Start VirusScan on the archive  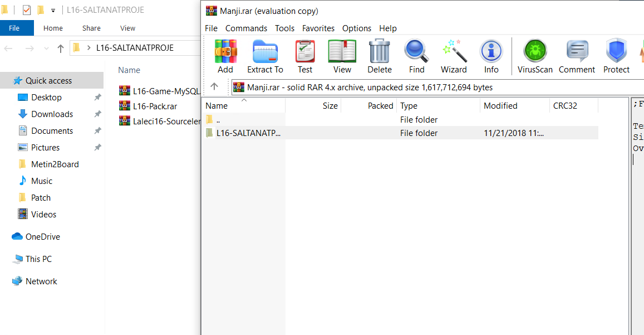535,56
